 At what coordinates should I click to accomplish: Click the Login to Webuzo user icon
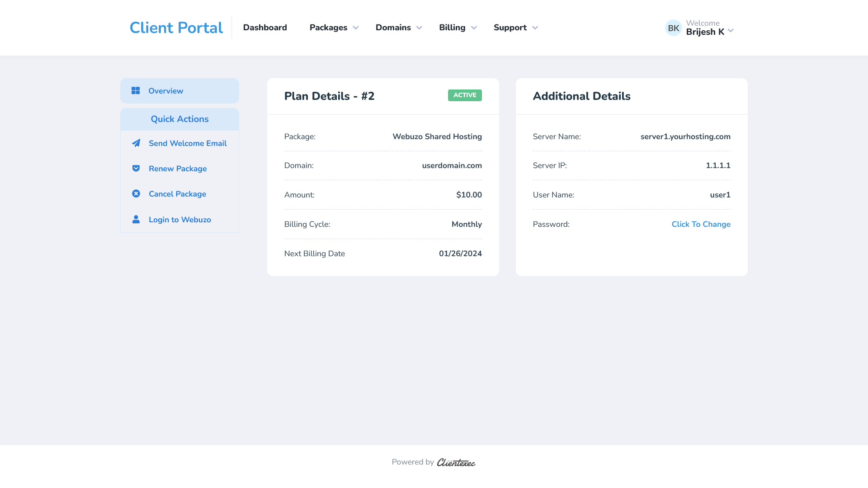pos(136,220)
